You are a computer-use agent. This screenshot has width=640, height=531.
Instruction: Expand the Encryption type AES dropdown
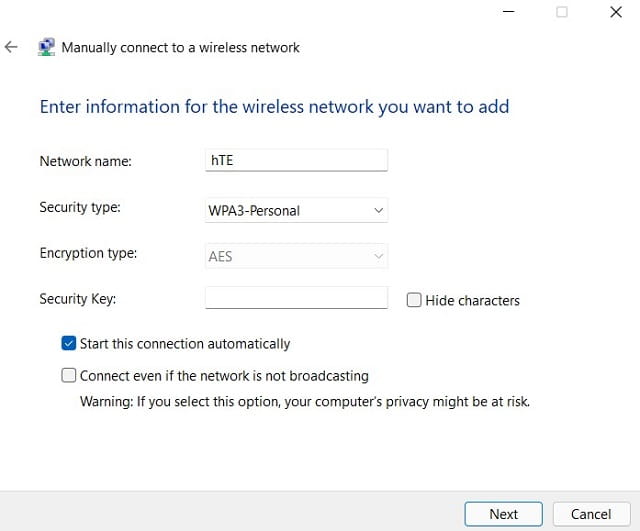coord(296,256)
